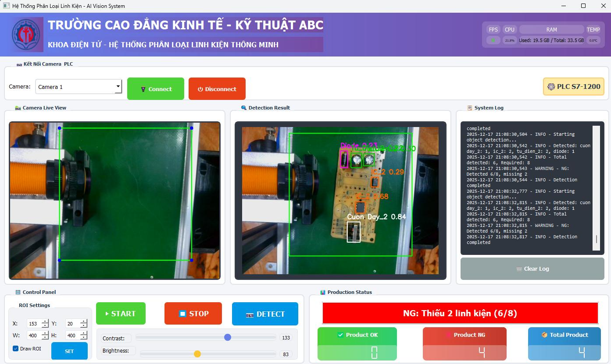Click the Contrast slider handle
The width and height of the screenshot is (611, 364).
coord(227,337)
